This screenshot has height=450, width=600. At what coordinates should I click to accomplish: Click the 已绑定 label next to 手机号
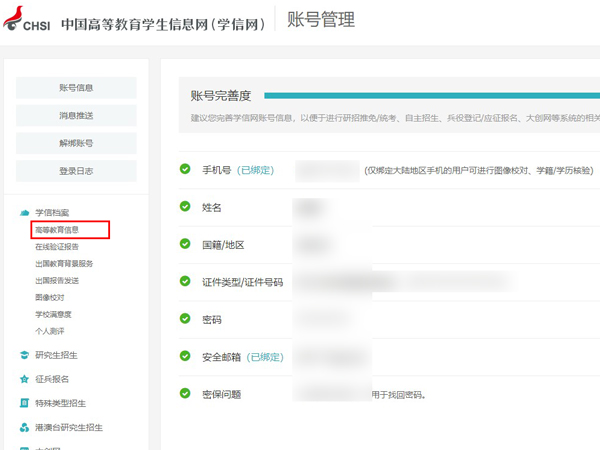coord(255,170)
